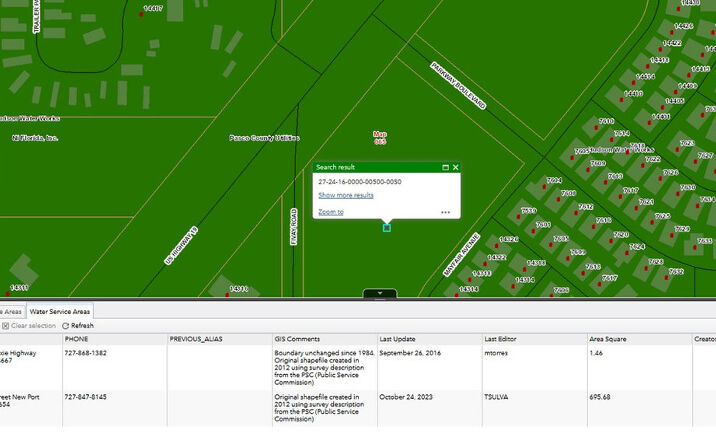Click the highlighted cyan parcel marker

point(387,228)
